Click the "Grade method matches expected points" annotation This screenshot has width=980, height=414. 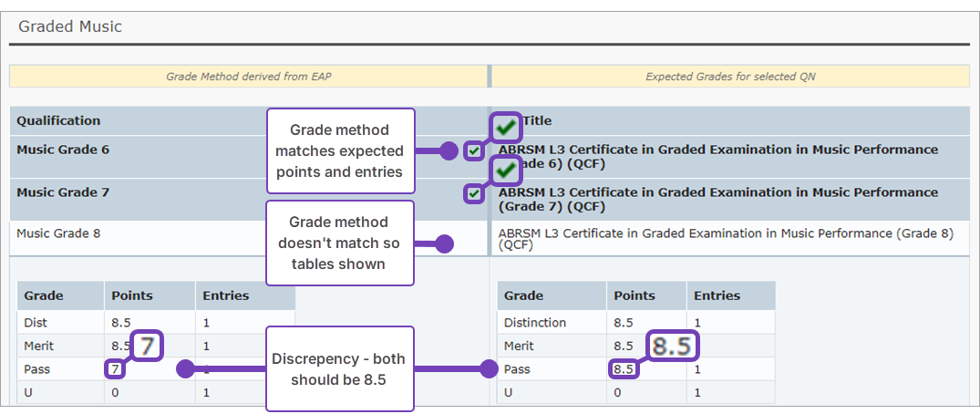coord(339,150)
